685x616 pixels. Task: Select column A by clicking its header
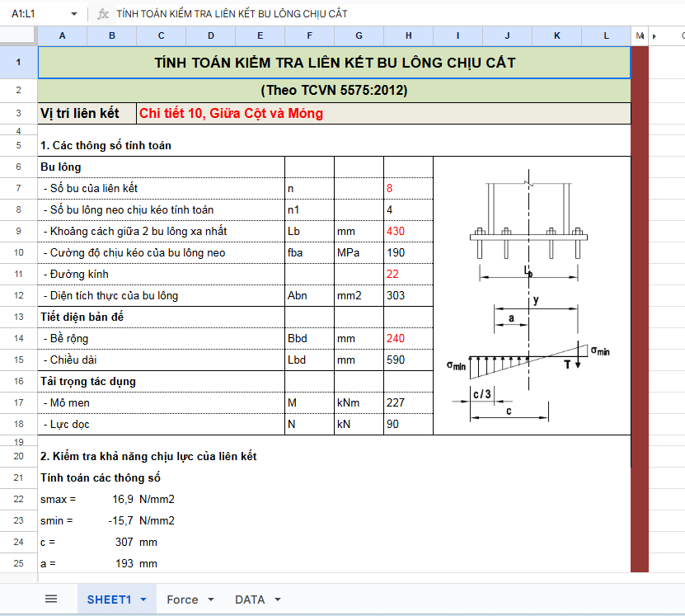pyautogui.click(x=62, y=35)
